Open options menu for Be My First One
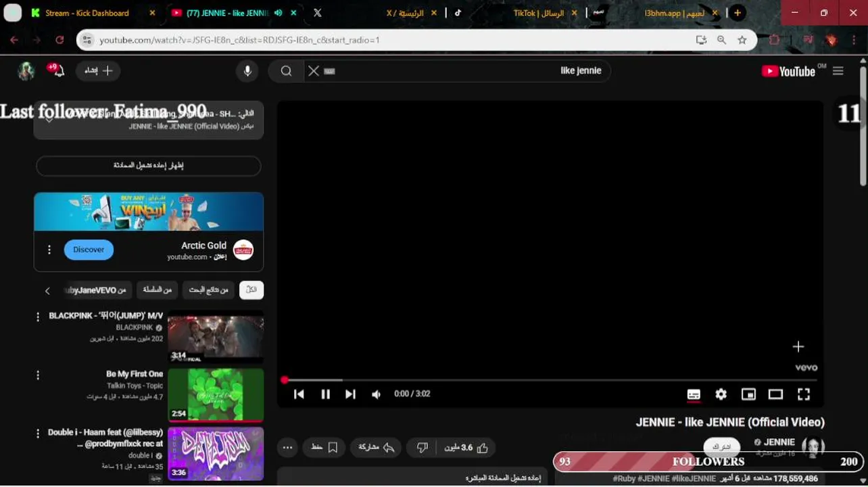Image resolution: width=868 pixels, height=487 pixels. point(38,375)
